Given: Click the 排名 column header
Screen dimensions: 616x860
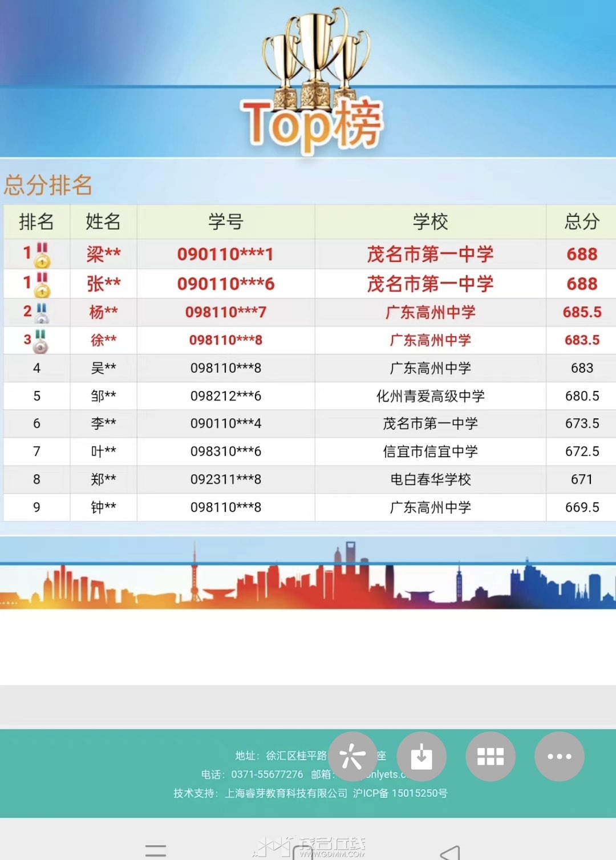Looking at the screenshot, I should click(37, 221).
